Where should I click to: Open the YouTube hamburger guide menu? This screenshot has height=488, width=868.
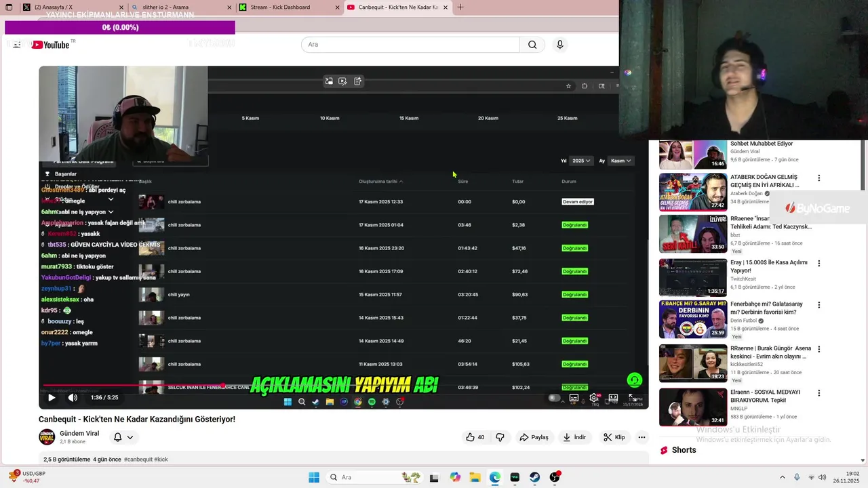(x=17, y=45)
